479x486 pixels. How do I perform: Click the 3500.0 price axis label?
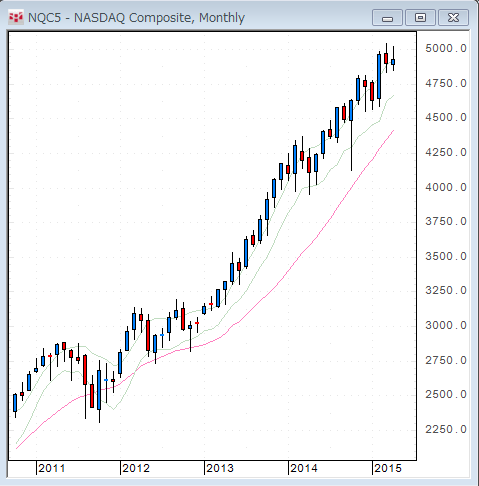(446, 257)
